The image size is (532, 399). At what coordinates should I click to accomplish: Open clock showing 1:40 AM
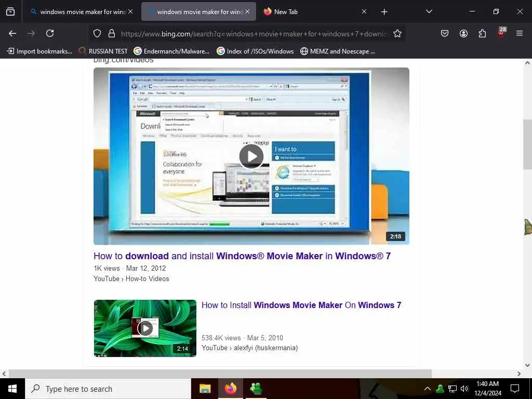(487, 389)
